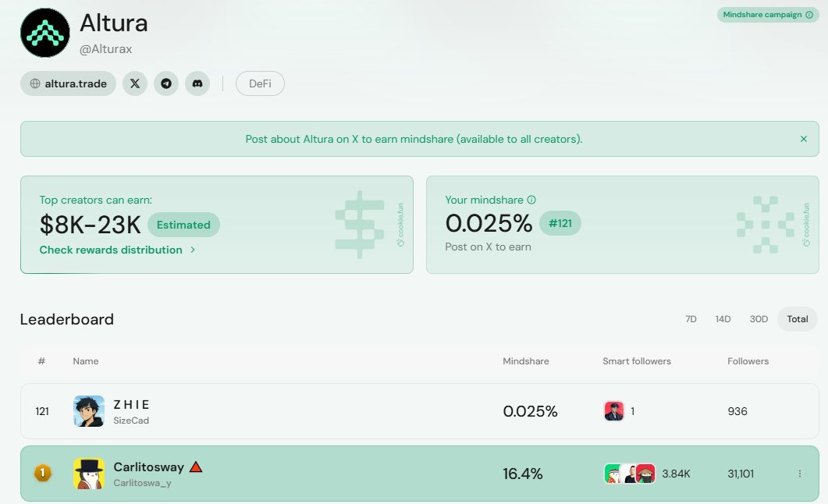Switch leaderboard to 7D tab

coord(691,319)
